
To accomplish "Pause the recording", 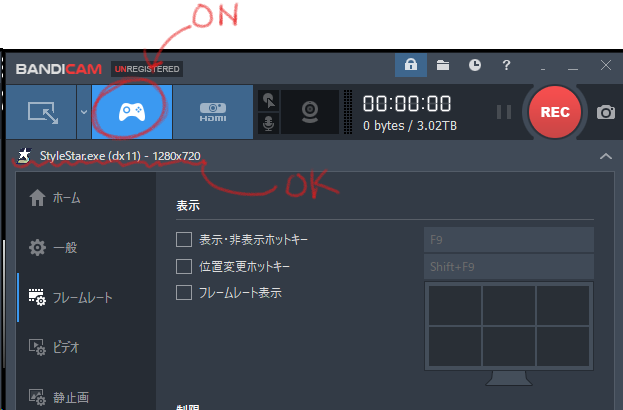I will (504, 112).
